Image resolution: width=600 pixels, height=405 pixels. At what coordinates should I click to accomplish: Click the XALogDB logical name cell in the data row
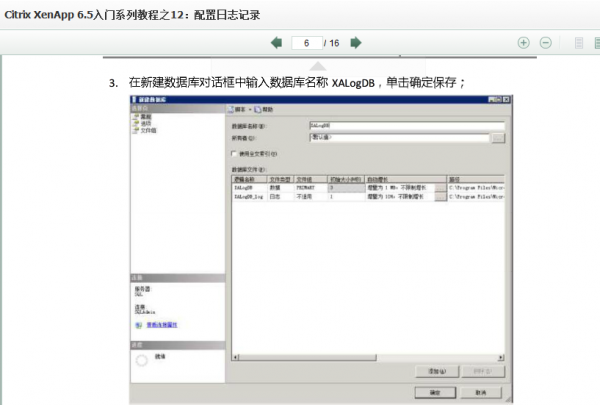[249, 188]
